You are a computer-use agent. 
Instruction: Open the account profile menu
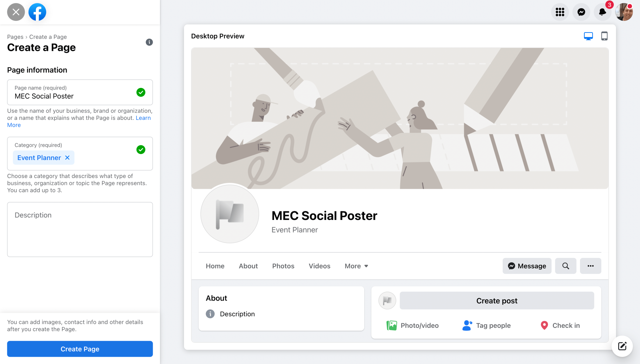pos(624,12)
